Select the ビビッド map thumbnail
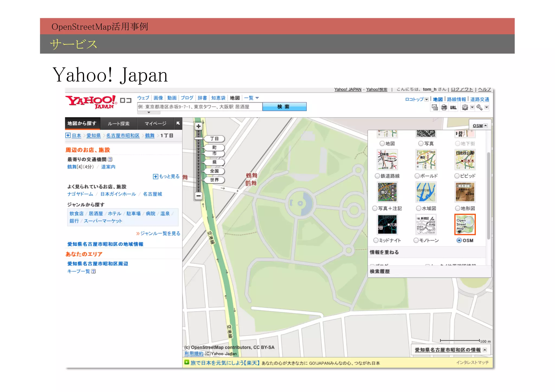This screenshot has width=555, height=392. click(x=465, y=160)
